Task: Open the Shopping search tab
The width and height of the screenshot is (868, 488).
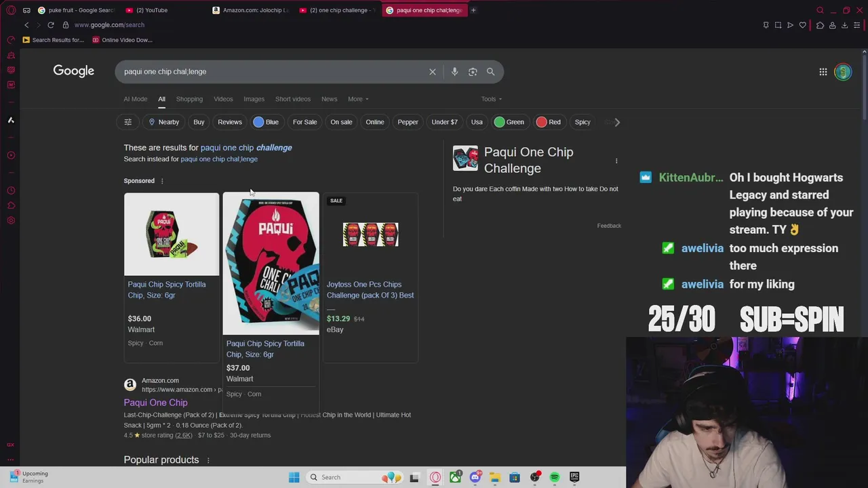Action: pos(189,99)
